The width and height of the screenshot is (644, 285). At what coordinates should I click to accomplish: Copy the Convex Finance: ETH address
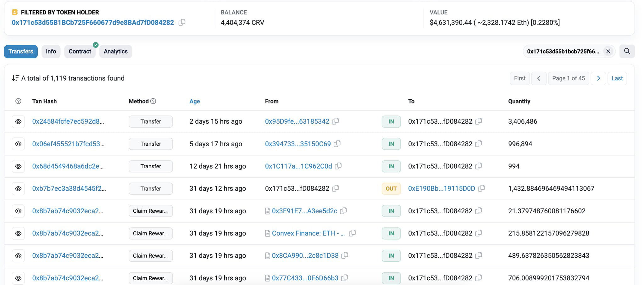(x=352, y=233)
